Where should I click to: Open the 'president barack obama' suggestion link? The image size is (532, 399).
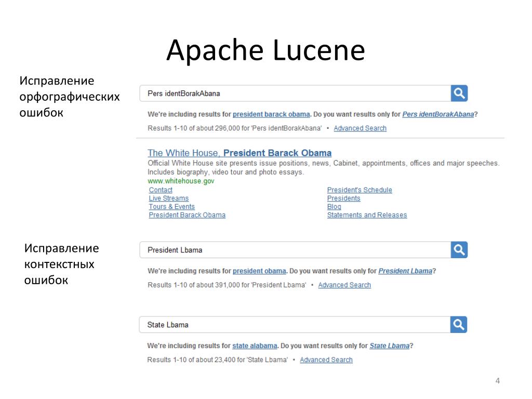271,114
